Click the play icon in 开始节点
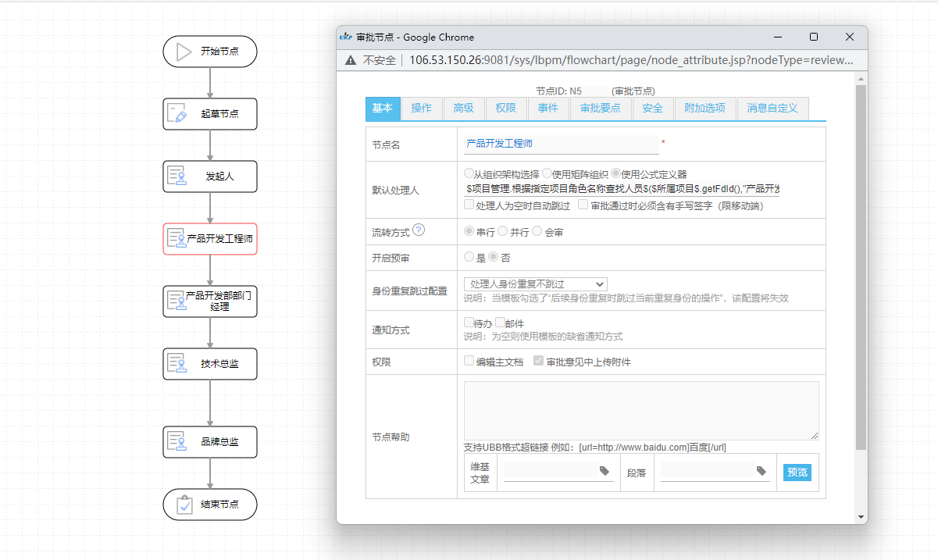This screenshot has height=560, width=938. click(x=184, y=52)
